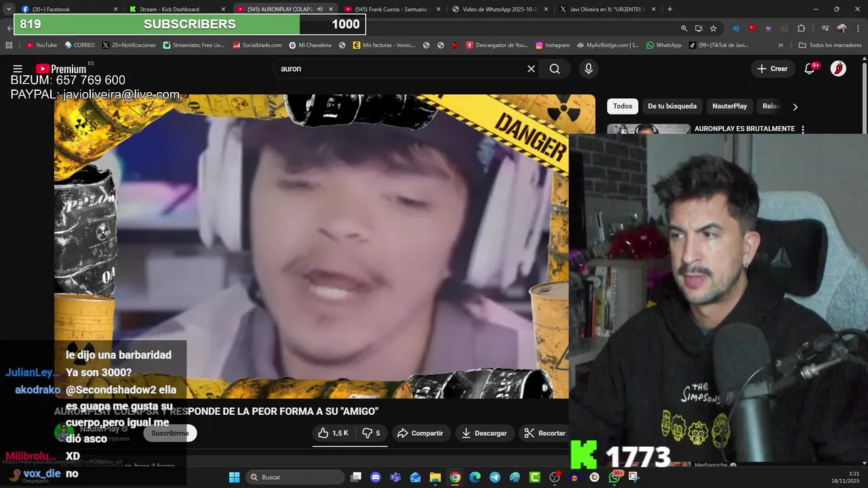Dislike the video showing 5 dislikes
868x488 pixels.
[x=371, y=433]
